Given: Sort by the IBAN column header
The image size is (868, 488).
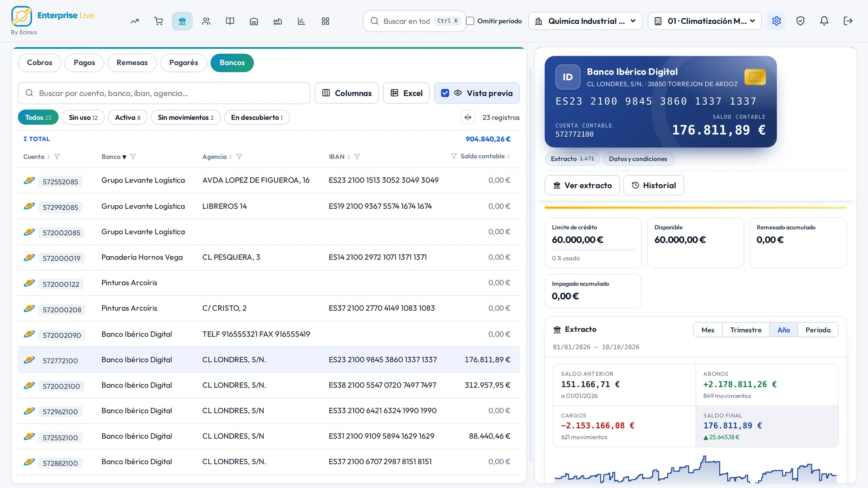Looking at the screenshot, I should pyautogui.click(x=339, y=157).
